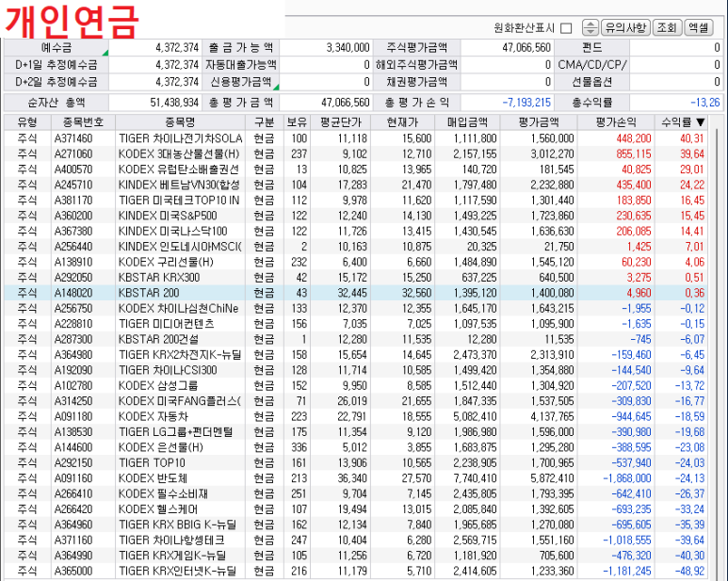Select KODEX 3대농산물선물(H) row name

tap(179, 153)
